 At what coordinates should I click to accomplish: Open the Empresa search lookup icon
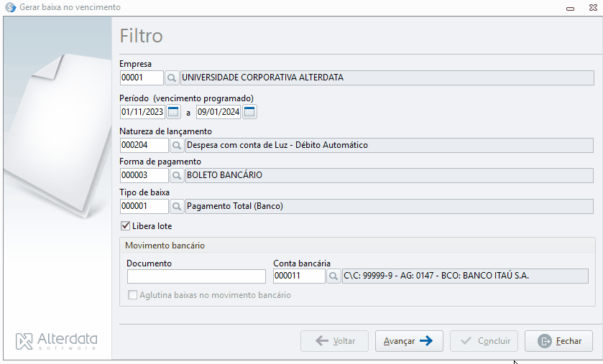pos(172,78)
